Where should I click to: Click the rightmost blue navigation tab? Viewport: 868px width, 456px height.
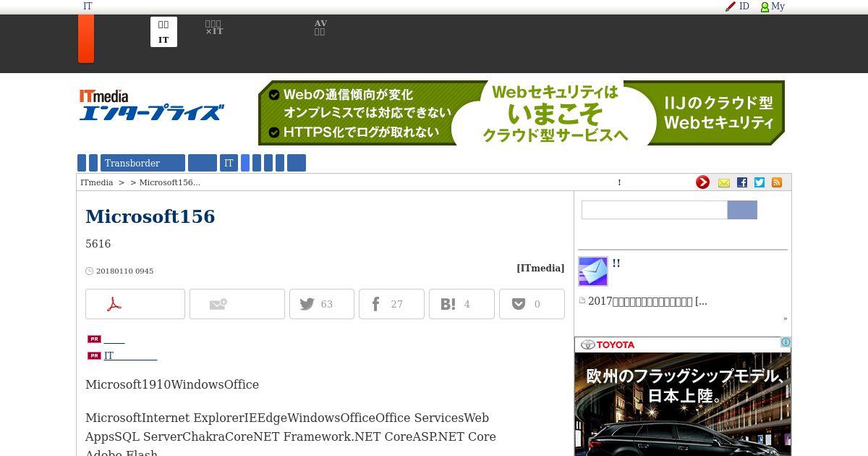point(297,163)
